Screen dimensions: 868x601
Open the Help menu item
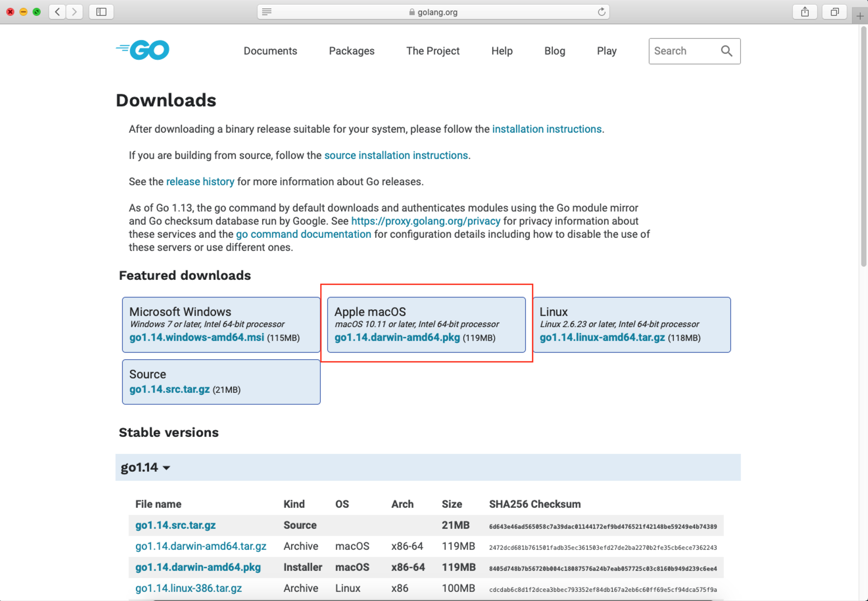tap(502, 51)
